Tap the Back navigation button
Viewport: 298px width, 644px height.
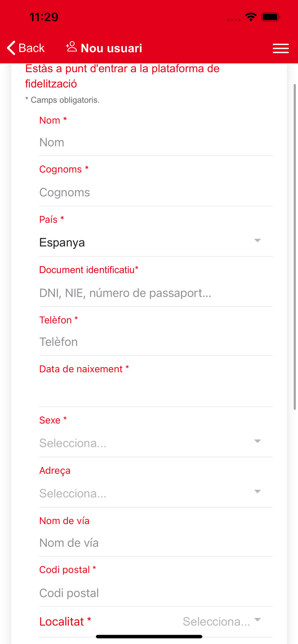pyautogui.click(x=26, y=48)
